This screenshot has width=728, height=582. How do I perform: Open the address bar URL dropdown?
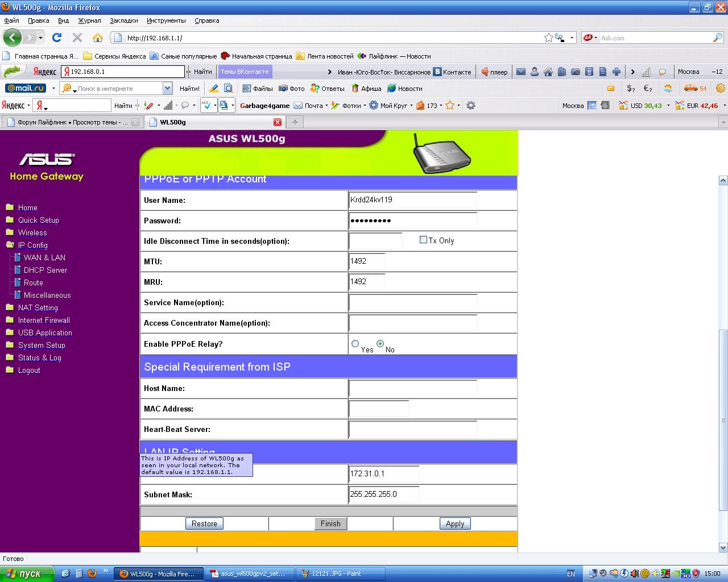coord(572,38)
